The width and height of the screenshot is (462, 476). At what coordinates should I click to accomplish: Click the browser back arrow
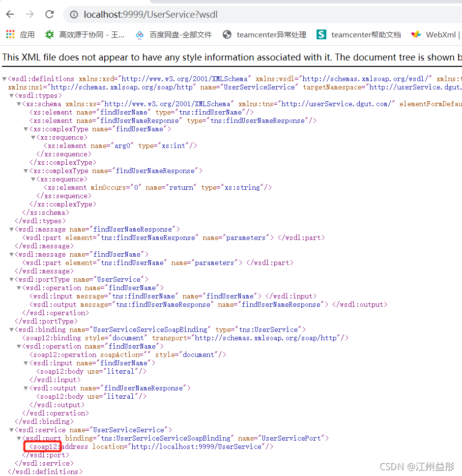[x=10, y=14]
